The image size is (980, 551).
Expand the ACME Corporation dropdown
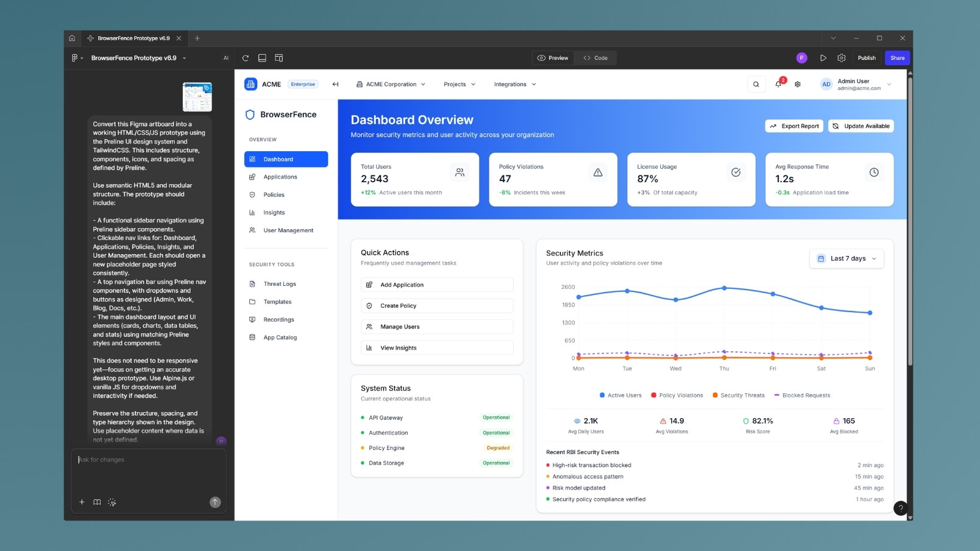coord(391,84)
